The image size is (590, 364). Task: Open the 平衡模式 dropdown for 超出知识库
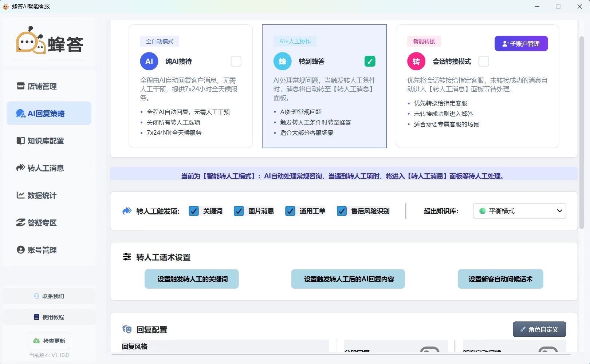click(x=520, y=211)
